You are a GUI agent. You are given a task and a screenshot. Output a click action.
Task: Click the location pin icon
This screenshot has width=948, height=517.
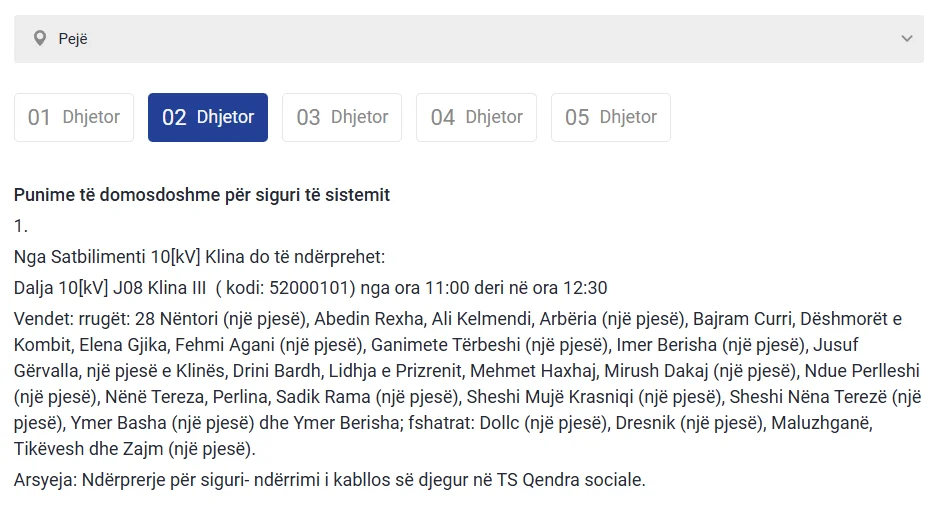pos(40,39)
